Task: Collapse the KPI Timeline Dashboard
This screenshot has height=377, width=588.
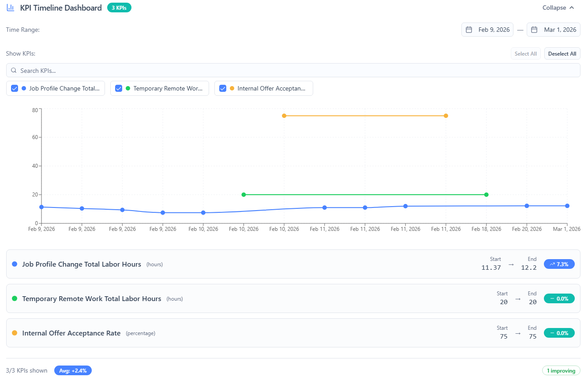Action: coord(558,8)
